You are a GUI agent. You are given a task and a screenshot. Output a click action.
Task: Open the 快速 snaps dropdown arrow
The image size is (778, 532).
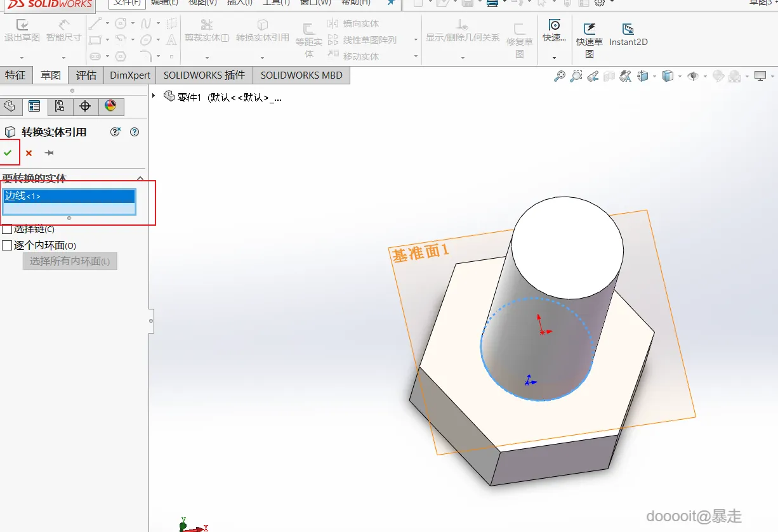point(554,58)
